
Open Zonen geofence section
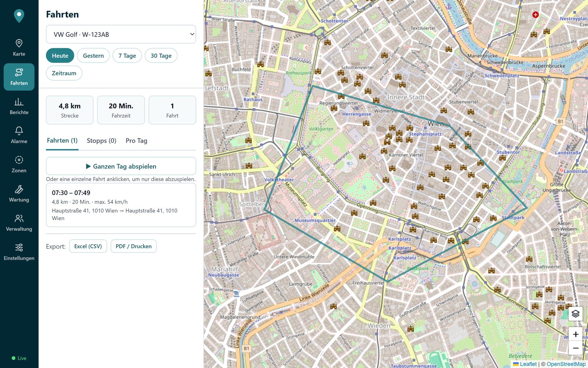click(x=19, y=164)
